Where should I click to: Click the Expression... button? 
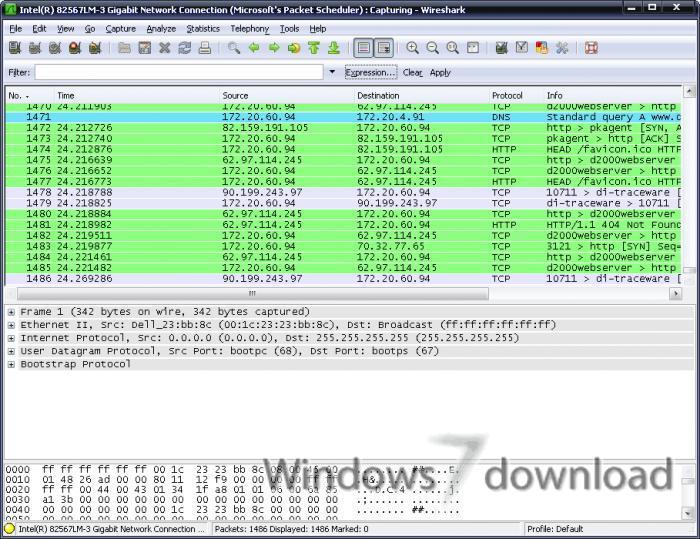pos(371,72)
